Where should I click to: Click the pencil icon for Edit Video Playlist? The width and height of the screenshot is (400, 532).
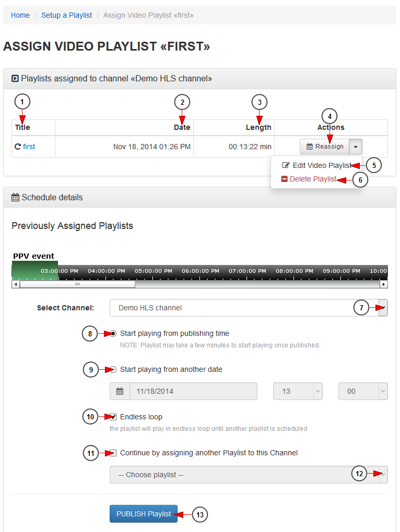click(286, 165)
